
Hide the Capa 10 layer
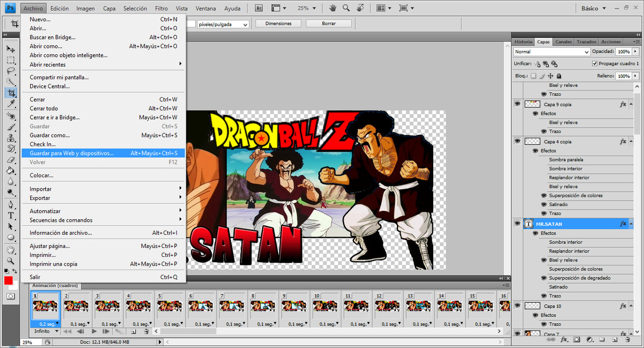(517, 305)
